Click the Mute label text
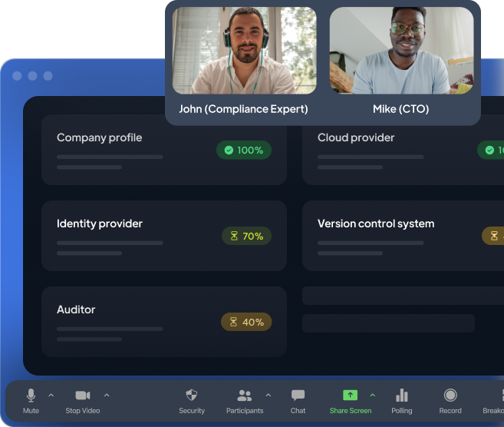This screenshot has width=504, height=427. pos(31,411)
